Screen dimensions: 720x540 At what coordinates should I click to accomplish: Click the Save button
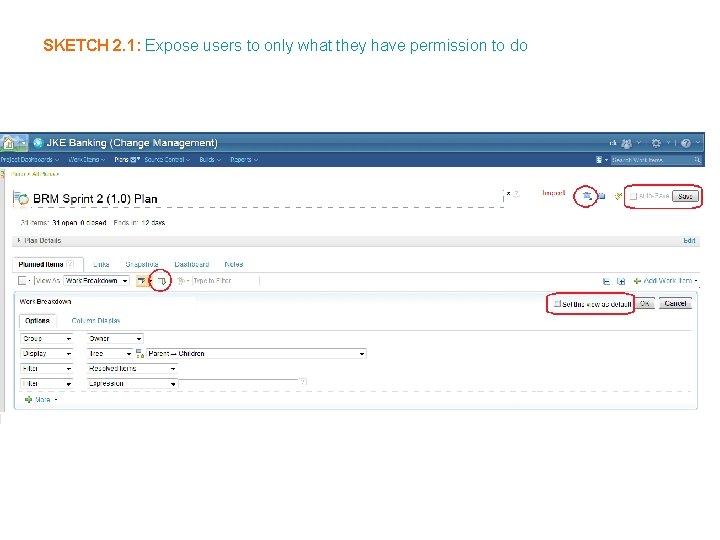(685, 197)
